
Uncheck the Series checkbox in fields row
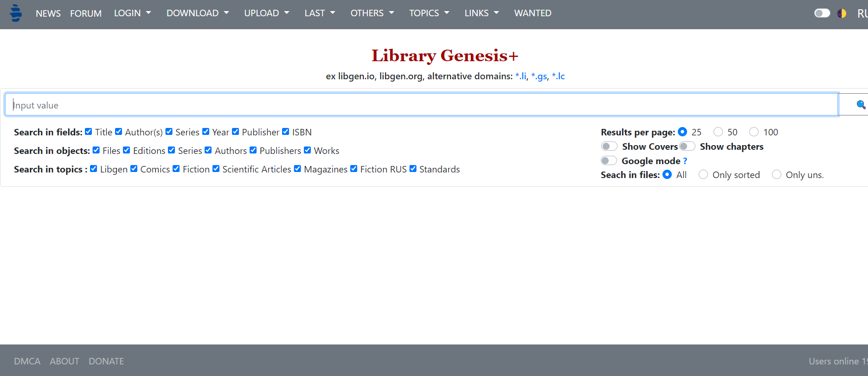tap(169, 132)
